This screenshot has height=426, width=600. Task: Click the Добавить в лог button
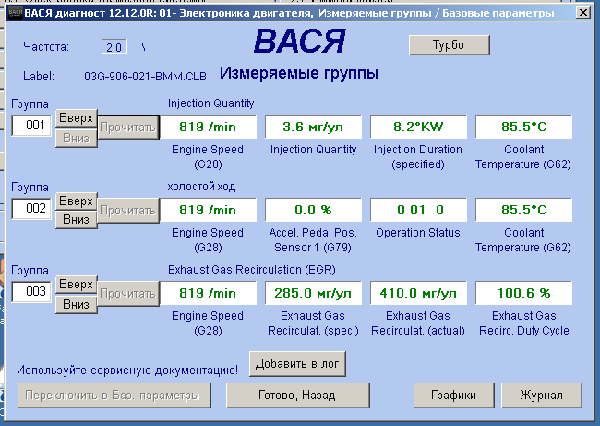[x=297, y=364]
